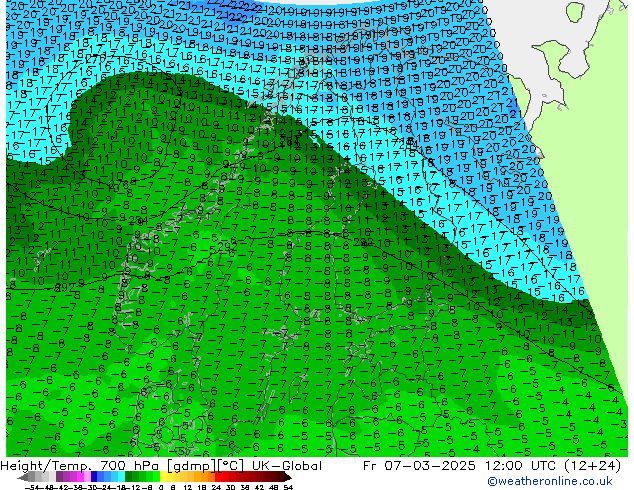This screenshot has height=490, width=634.
Task: Open the weatheronline.co.uk copyright link
Action: (x=550, y=481)
